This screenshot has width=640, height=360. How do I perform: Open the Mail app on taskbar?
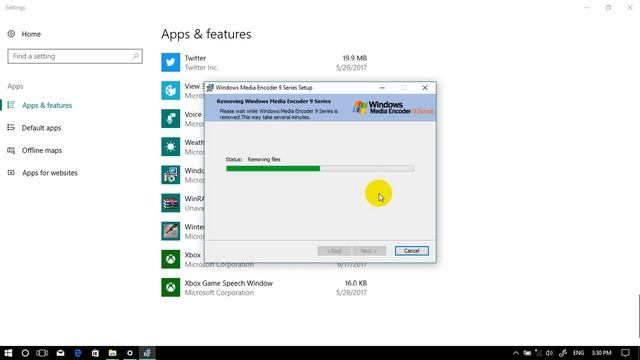tap(60, 353)
